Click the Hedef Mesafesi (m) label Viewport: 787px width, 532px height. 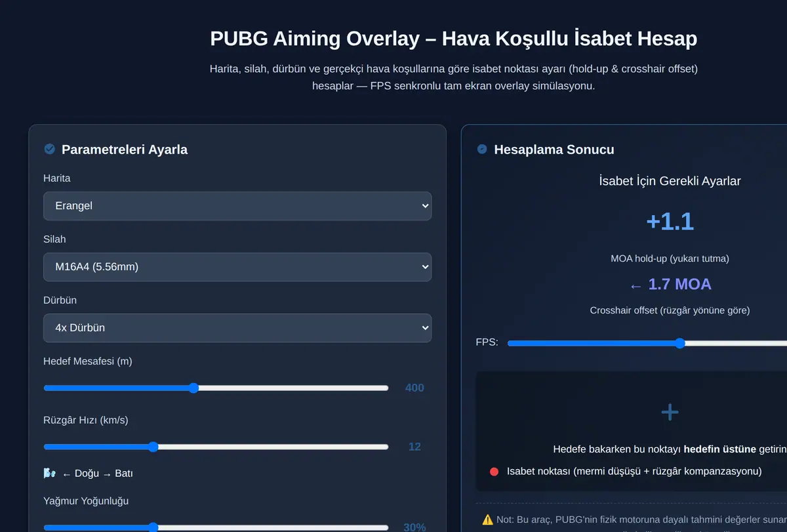pyautogui.click(x=88, y=361)
